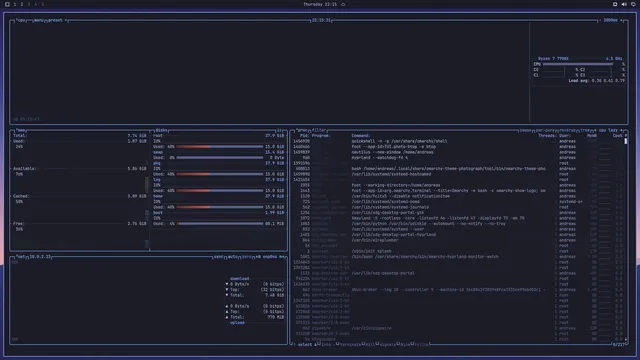Select the udiskie --automount process row

point(458,224)
